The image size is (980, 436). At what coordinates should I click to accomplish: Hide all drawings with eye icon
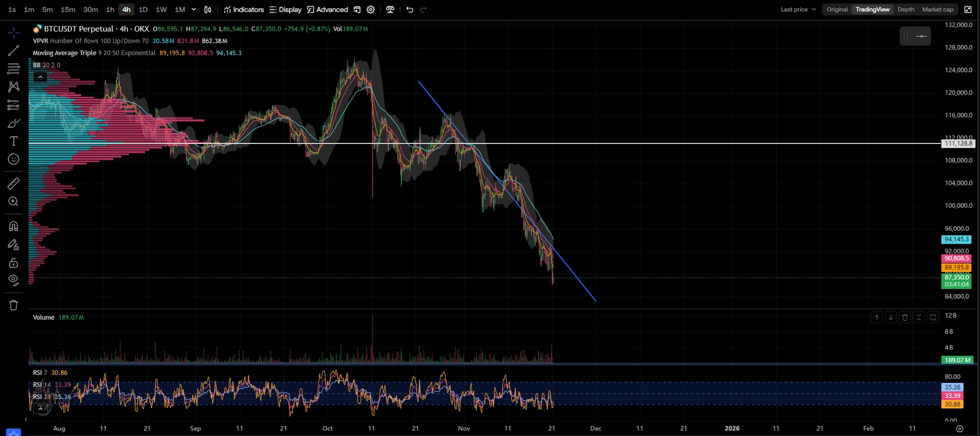pos(14,280)
